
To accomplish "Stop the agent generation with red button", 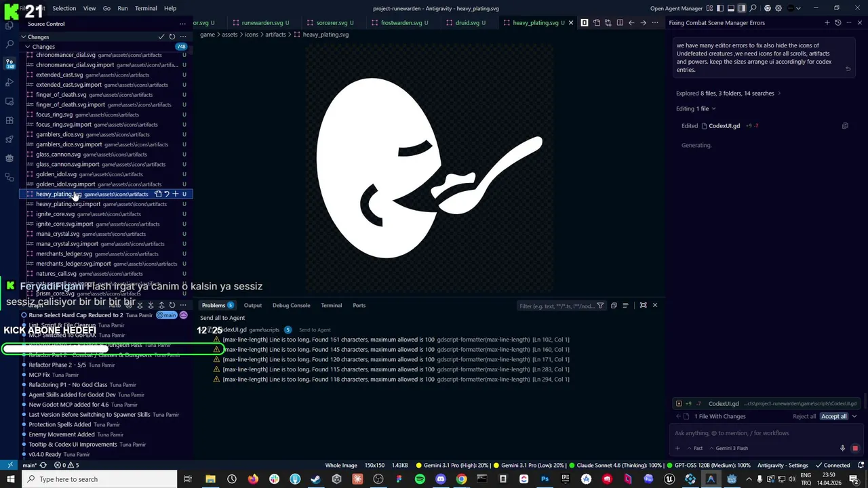I will pyautogui.click(x=855, y=448).
